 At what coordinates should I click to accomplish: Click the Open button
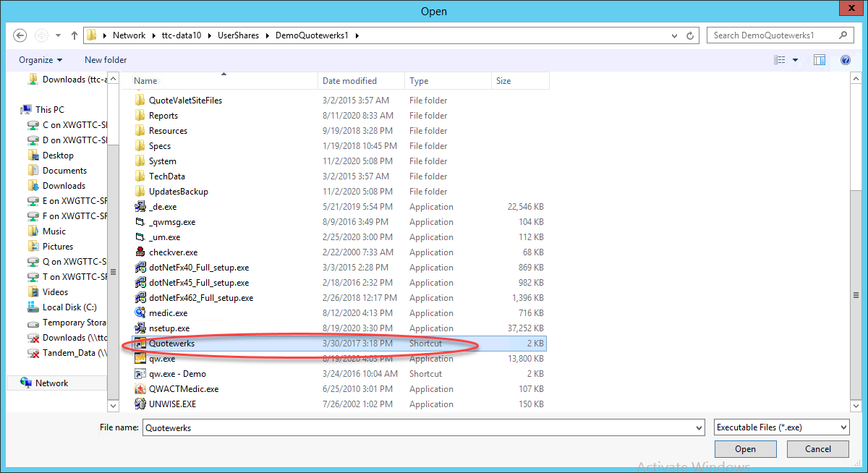point(746,449)
